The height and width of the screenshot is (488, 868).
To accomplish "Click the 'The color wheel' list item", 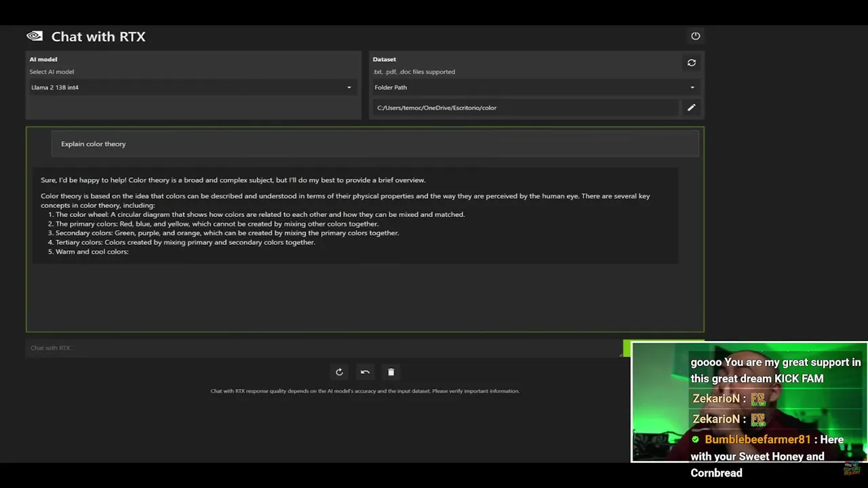I will click(x=256, y=214).
